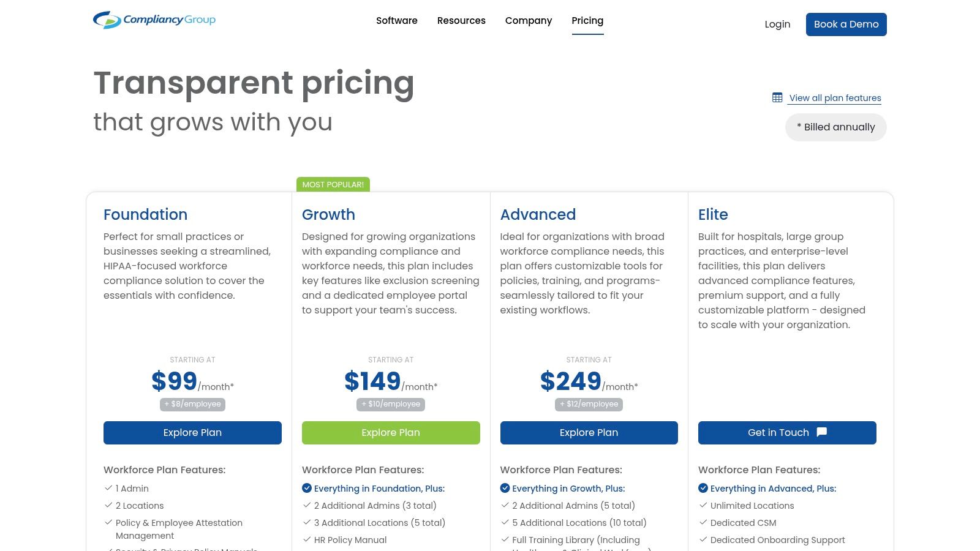Open the Resources menu
Viewport: 980px width, 551px height.
461,21
